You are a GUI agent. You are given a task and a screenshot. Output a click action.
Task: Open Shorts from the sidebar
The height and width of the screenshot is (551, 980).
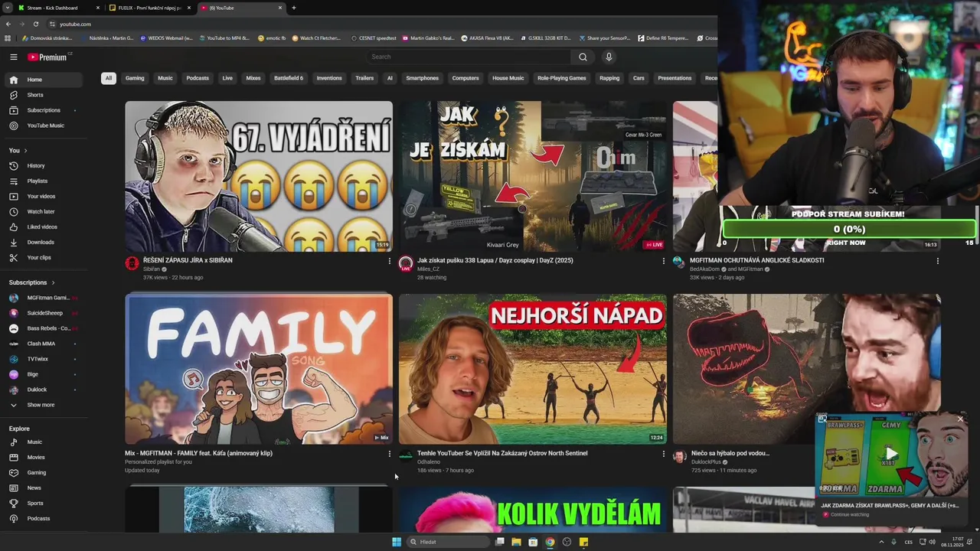(x=43, y=95)
